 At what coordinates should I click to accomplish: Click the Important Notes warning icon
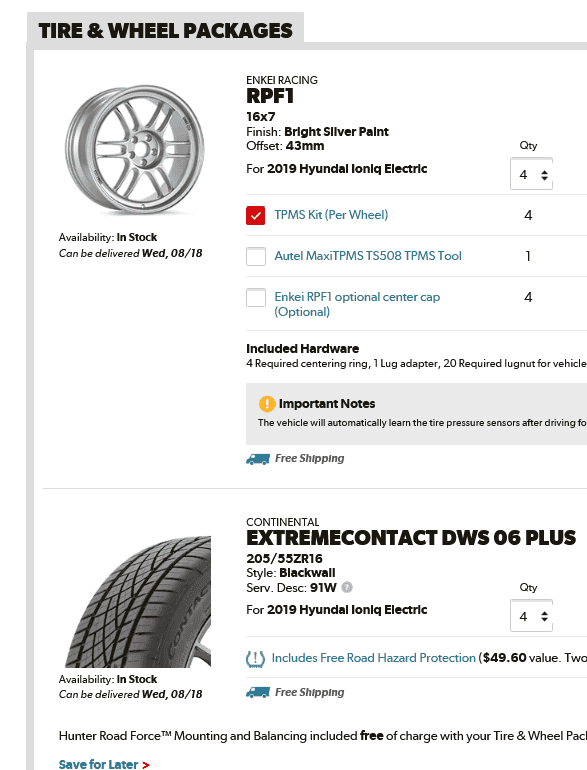coord(267,404)
